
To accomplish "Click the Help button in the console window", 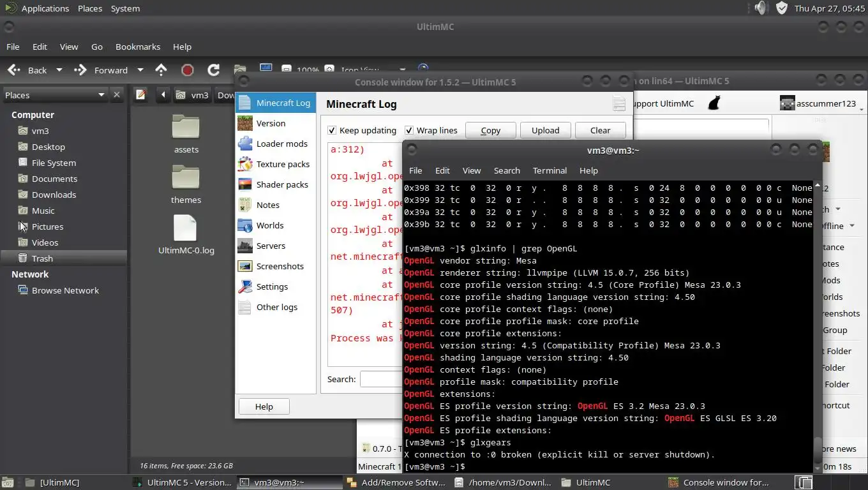I will pos(264,406).
